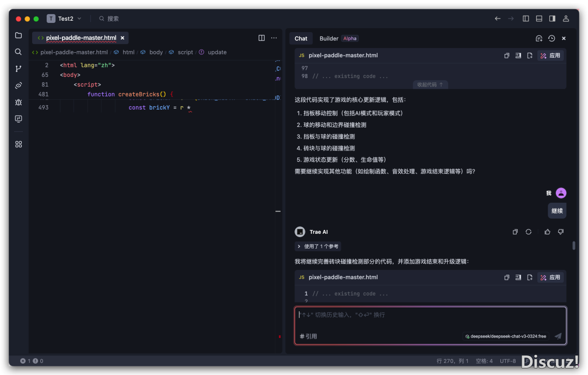The height and width of the screenshot is (375, 588).
Task: Toggle the left sidebar layout
Action: point(526,19)
